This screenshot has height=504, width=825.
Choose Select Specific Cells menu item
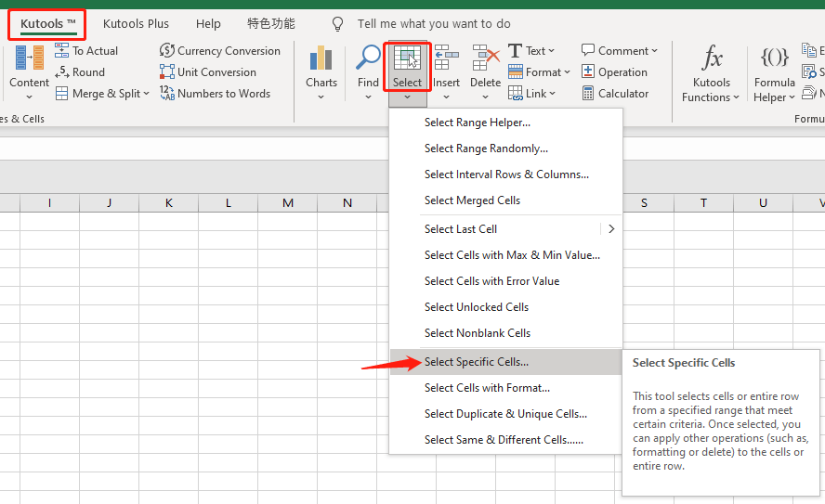[x=505, y=362]
